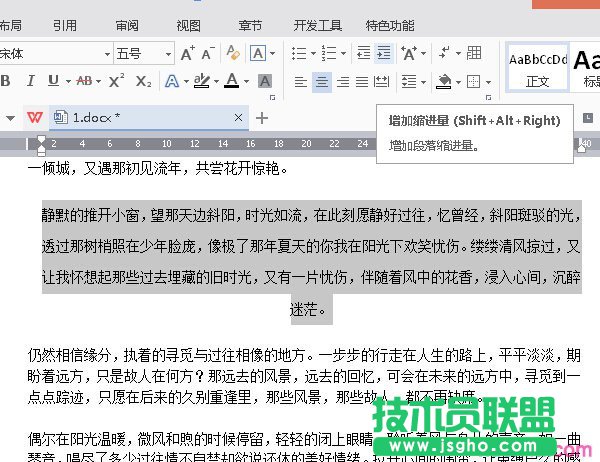
Task: Click the borders icon
Action: point(473,82)
